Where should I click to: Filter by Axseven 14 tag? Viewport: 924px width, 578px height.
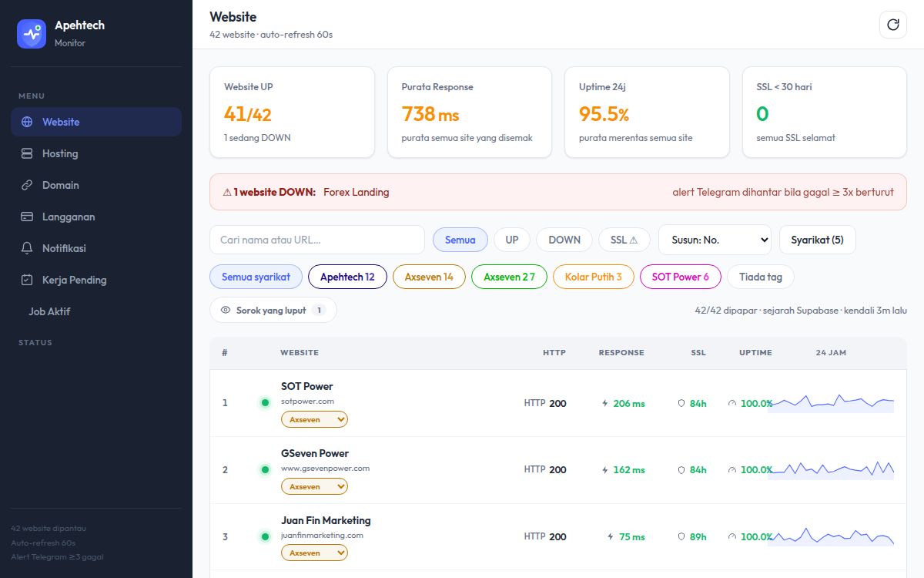pos(429,277)
